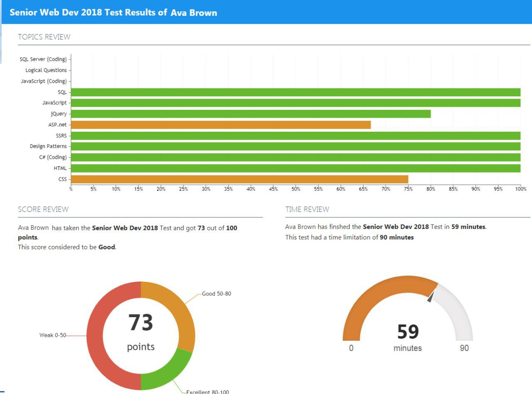Screen dimensions: 532x394
Task: Select the HTML bar in the chart
Action: pos(291,167)
